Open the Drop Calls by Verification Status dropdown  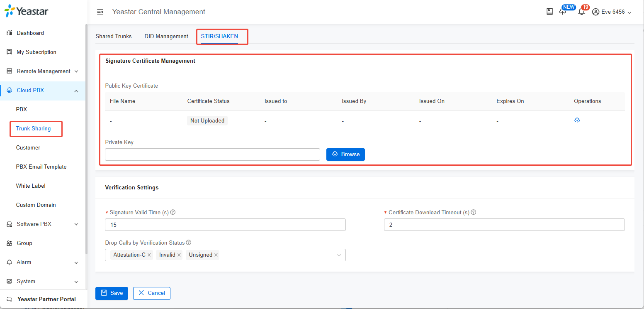pos(339,255)
